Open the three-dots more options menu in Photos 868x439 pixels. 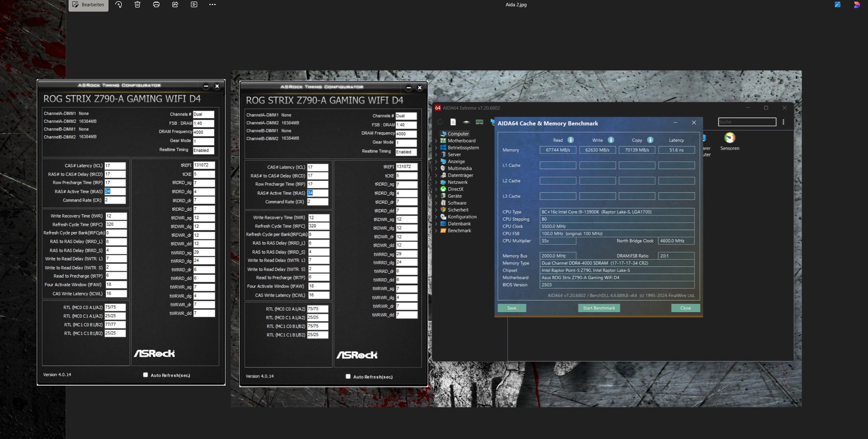(x=212, y=4)
